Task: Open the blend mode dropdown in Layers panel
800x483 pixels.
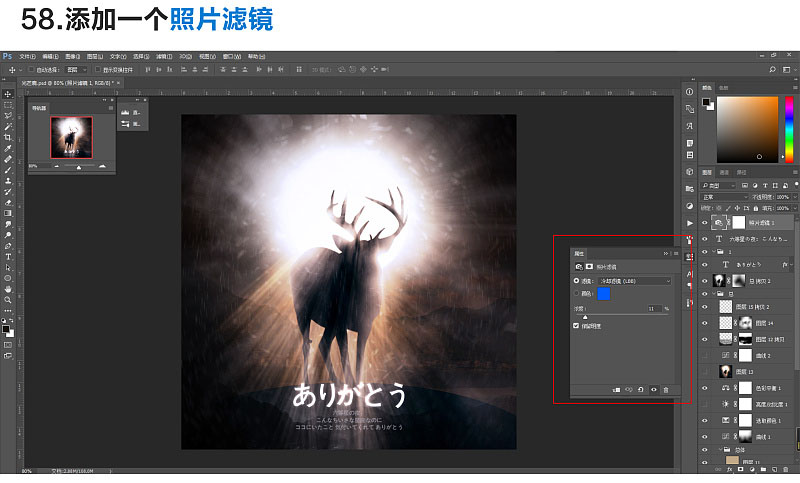Action: pyautogui.click(x=724, y=197)
